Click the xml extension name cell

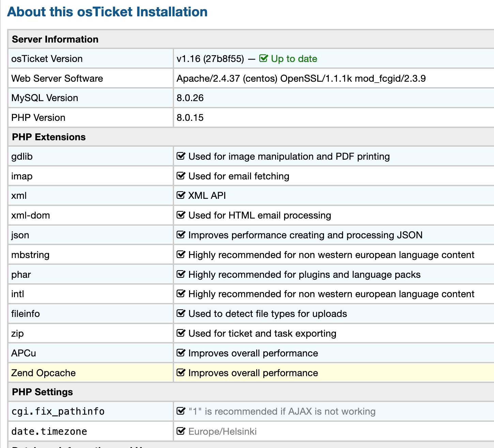[91, 195]
